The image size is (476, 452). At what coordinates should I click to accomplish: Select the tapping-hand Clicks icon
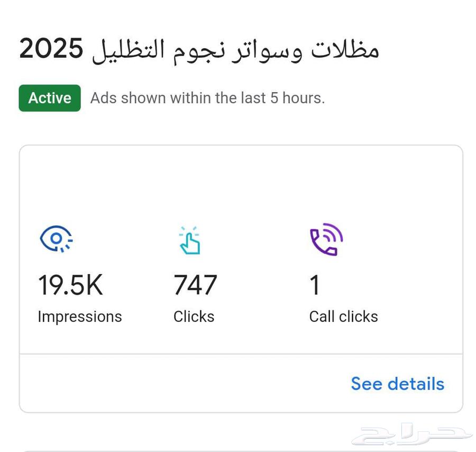[189, 241]
